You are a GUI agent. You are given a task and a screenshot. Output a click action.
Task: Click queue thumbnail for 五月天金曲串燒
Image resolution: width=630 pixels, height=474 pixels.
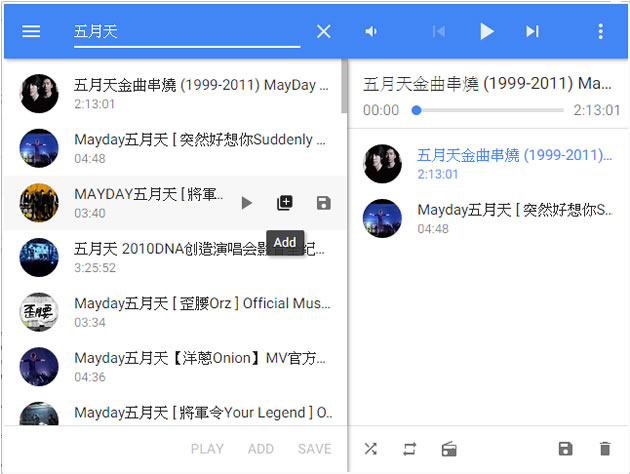(382, 164)
